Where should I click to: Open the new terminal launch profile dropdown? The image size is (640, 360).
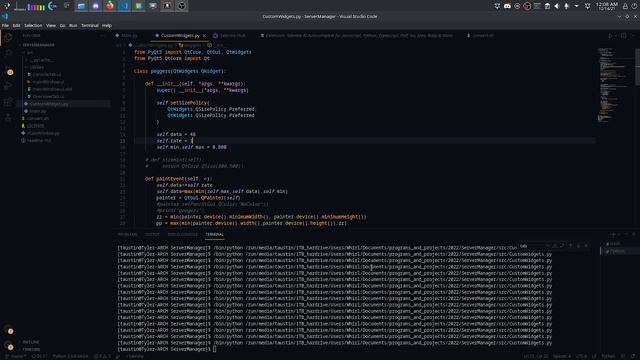coord(619,234)
